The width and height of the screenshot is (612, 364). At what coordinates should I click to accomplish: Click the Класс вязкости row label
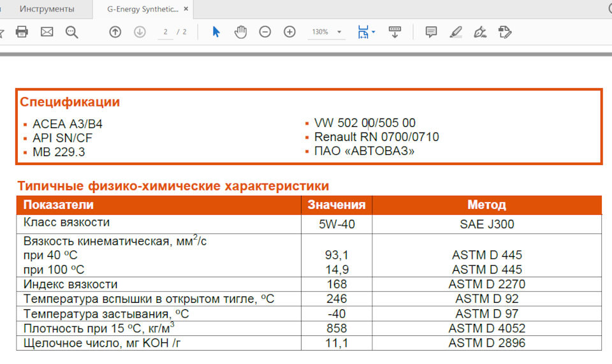coord(66,222)
